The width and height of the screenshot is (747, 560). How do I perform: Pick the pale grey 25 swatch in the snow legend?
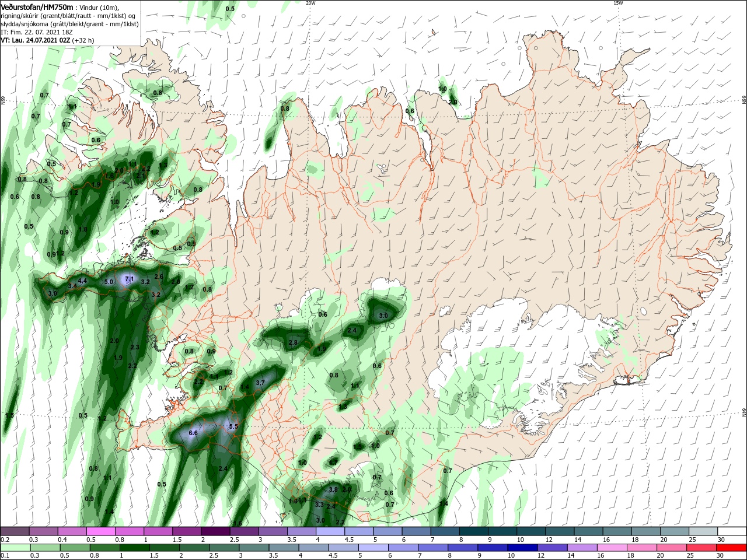point(703,531)
